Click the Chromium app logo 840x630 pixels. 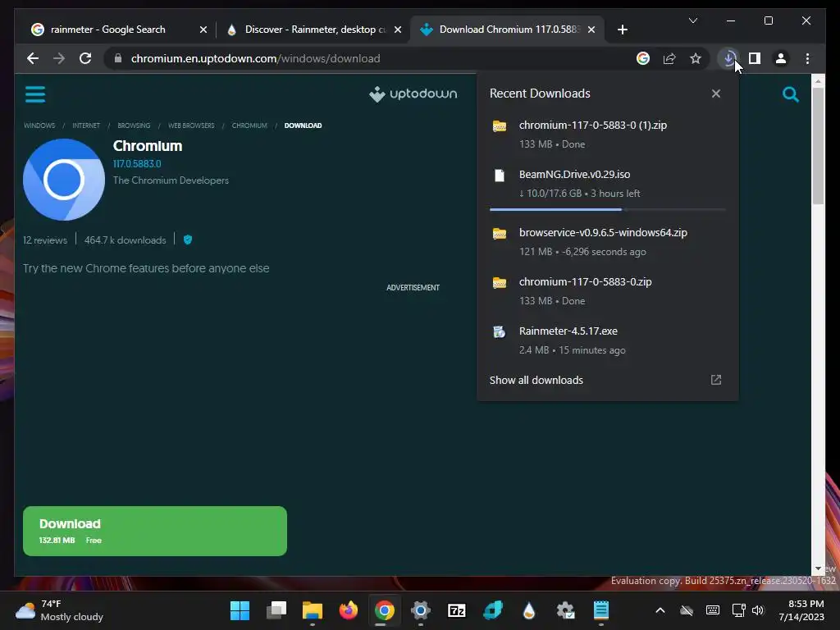(64, 180)
